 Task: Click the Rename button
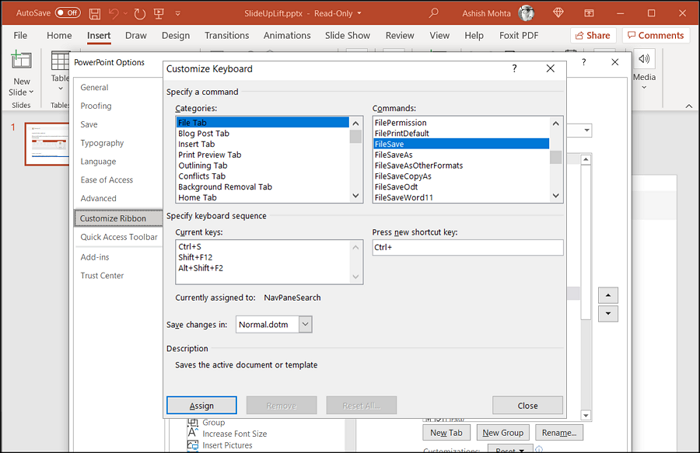(x=559, y=433)
